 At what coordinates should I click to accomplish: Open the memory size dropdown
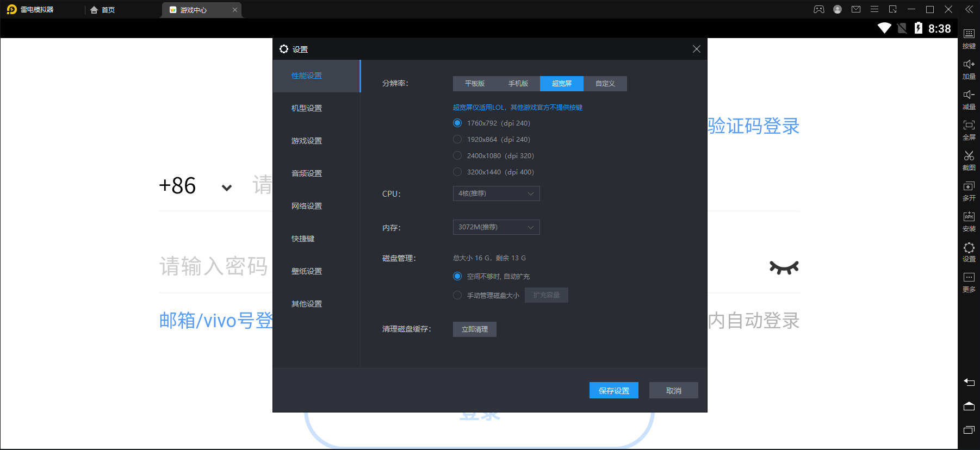[496, 227]
